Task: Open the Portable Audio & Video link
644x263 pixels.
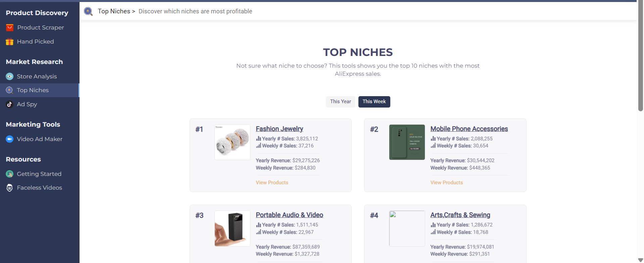Action: 289,215
